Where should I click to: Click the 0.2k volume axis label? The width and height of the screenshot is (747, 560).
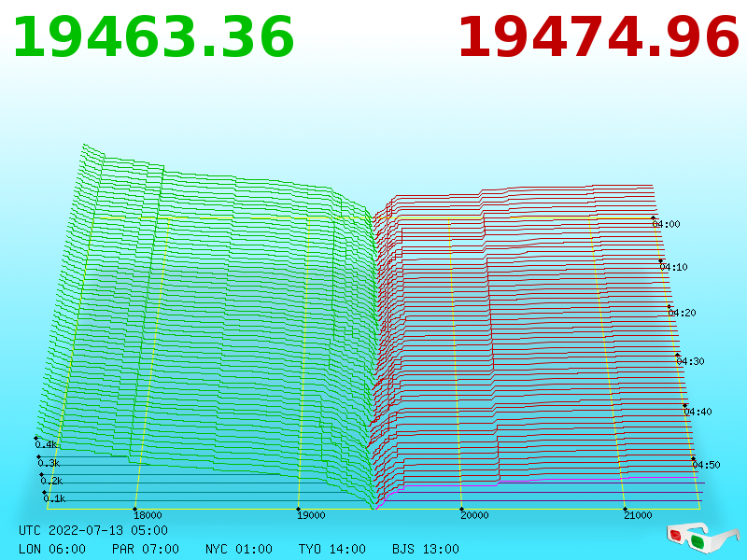51,481
